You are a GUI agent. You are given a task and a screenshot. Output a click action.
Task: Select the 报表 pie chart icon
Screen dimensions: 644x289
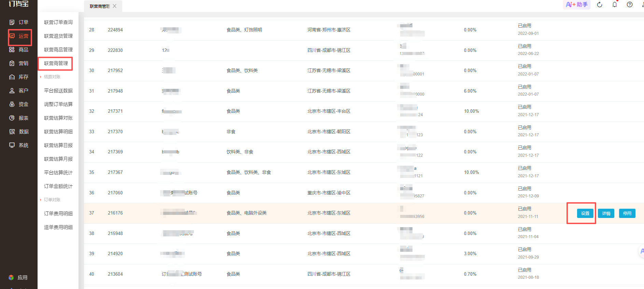tap(12, 118)
